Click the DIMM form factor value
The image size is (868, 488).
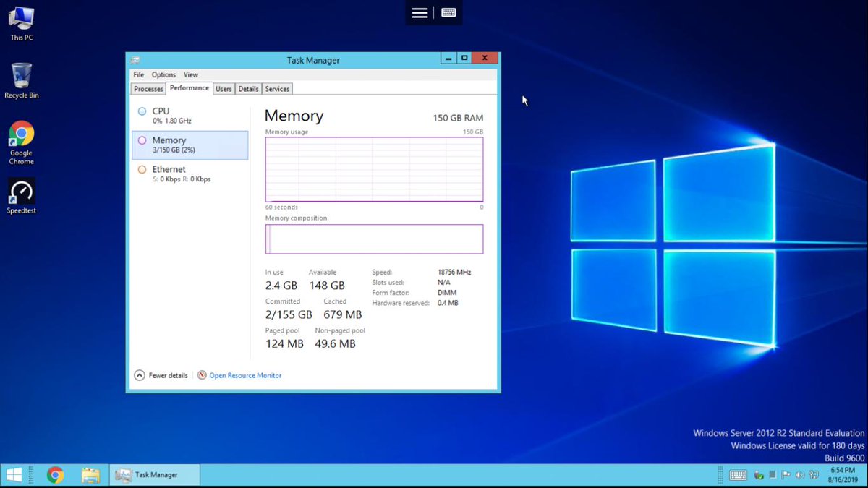pos(447,293)
